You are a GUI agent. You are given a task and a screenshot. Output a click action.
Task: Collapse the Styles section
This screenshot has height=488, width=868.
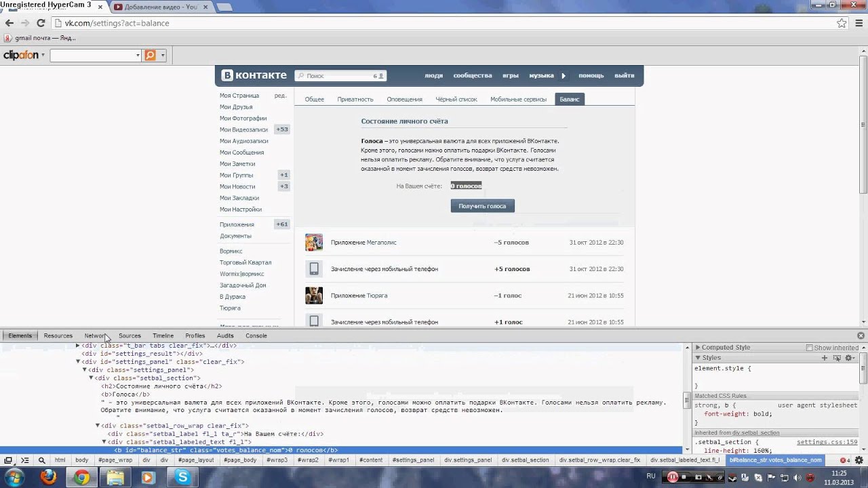[x=698, y=358]
